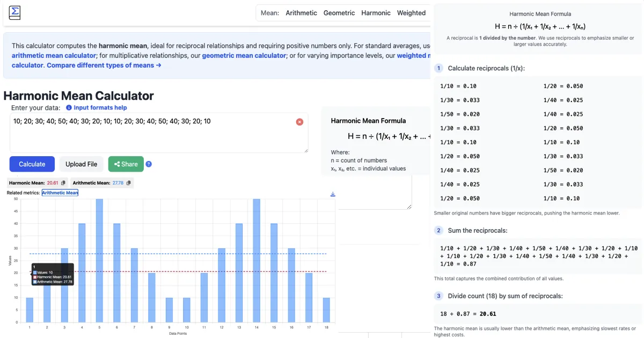Download the chart image

[x=332, y=194]
